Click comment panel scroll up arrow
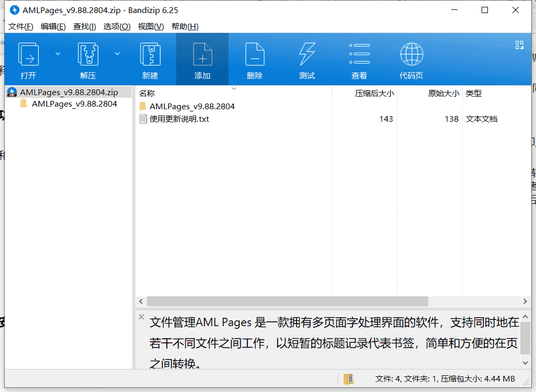Viewport: 536px width, 392px height. coord(526,317)
